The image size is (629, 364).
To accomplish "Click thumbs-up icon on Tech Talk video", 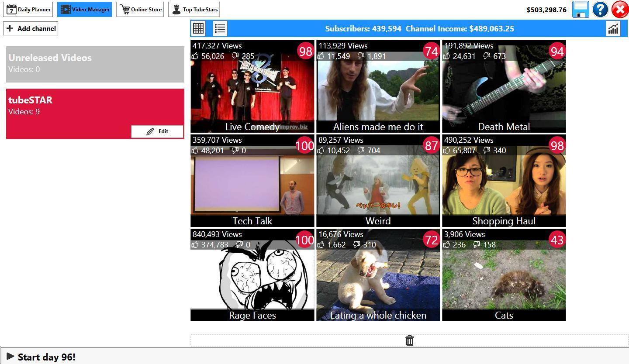I will coord(195,150).
